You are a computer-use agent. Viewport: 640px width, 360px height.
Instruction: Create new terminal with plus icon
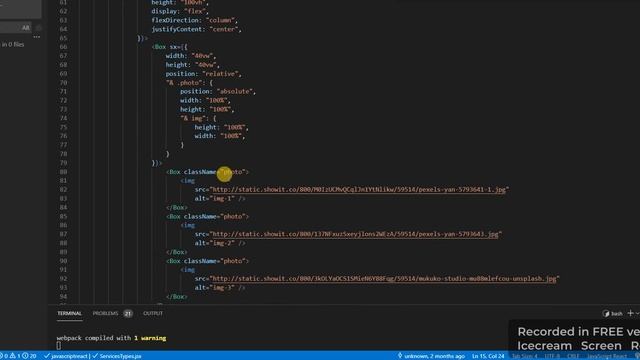click(631, 313)
